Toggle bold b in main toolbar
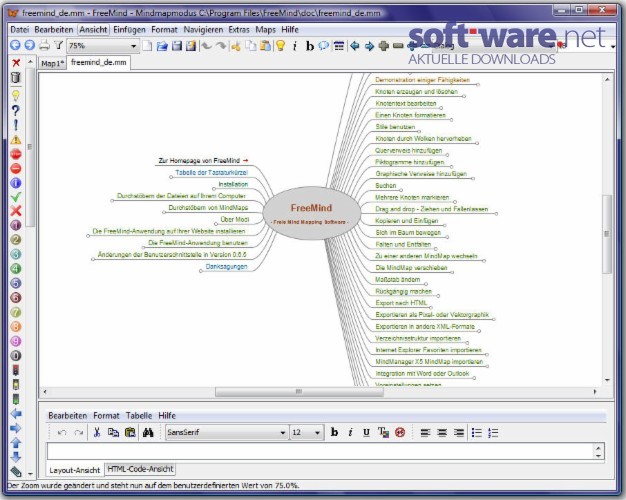626x500 pixels. pyautogui.click(x=309, y=46)
